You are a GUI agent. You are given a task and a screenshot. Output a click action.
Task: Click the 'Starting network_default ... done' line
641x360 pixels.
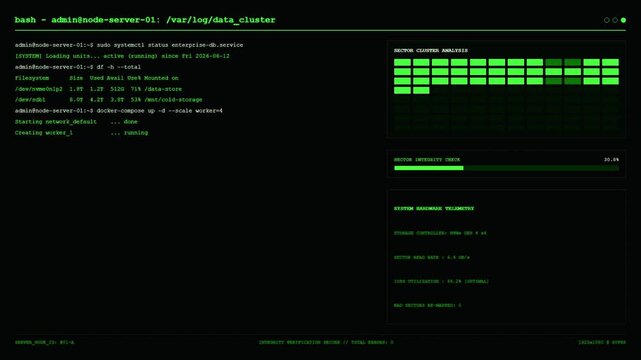coord(76,122)
